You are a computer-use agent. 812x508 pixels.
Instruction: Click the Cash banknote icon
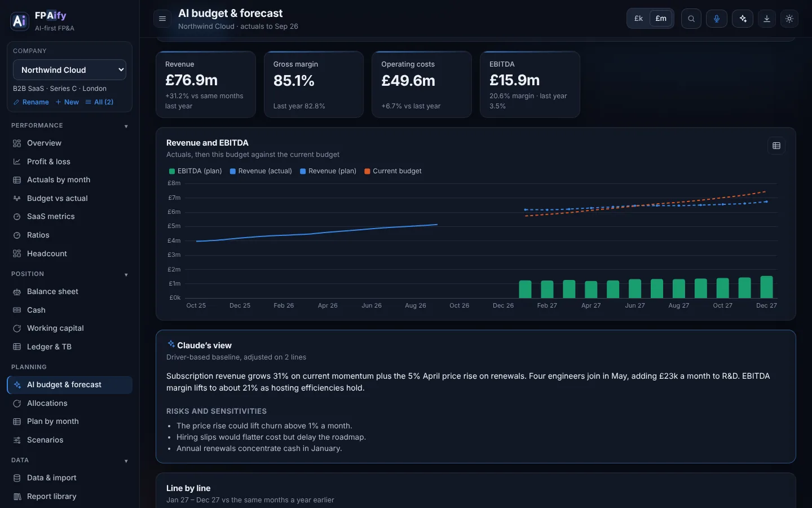17,310
